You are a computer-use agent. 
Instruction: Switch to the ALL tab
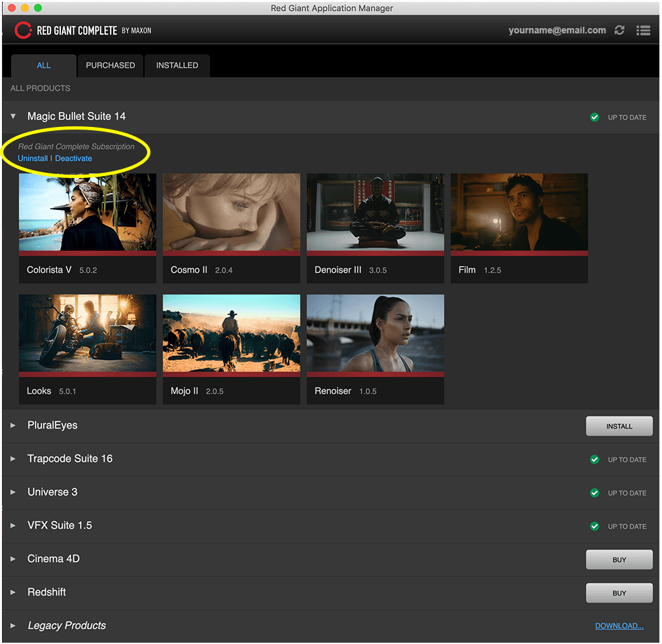43,65
